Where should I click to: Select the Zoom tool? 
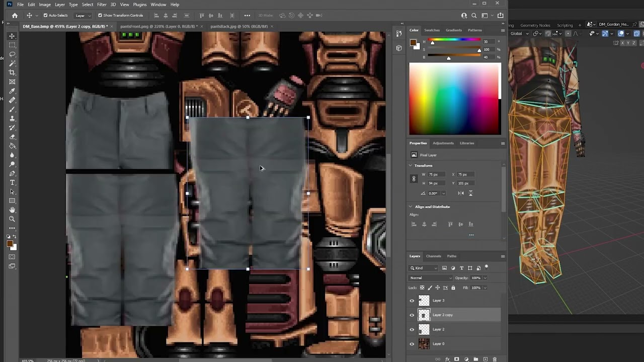[x=12, y=219]
